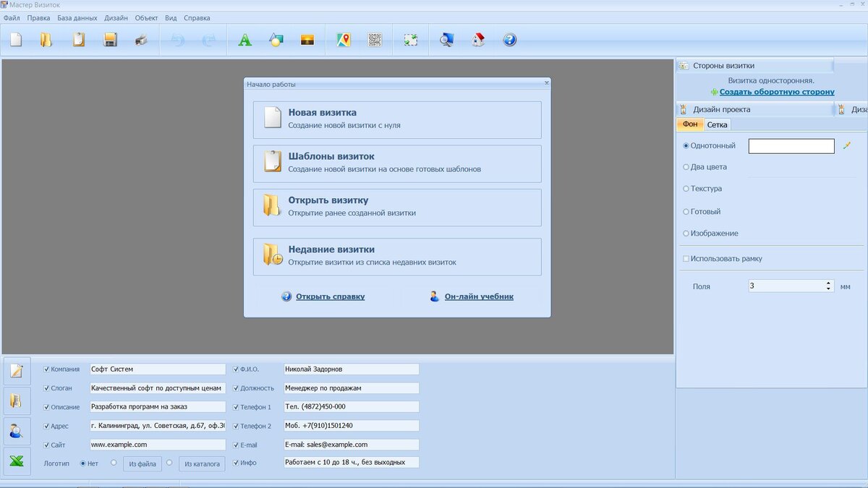Close the Начало работы dialog

point(546,83)
